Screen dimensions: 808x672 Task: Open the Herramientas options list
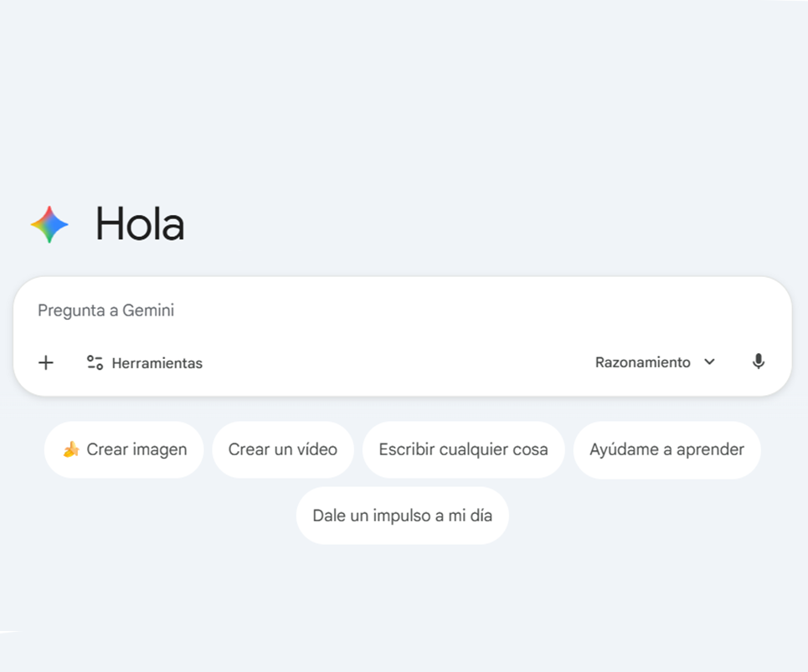point(144,362)
